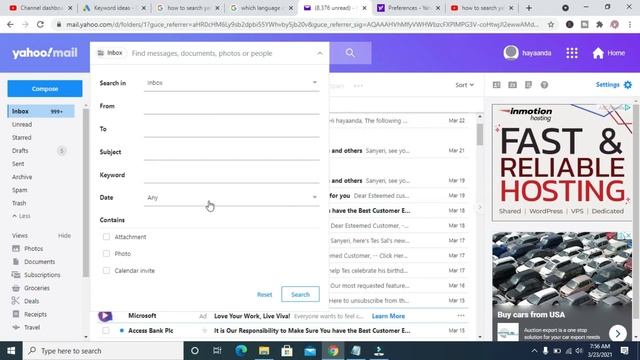This screenshot has width=640, height=360.
Task: Open the Date Any dropdown
Action: click(x=231, y=198)
